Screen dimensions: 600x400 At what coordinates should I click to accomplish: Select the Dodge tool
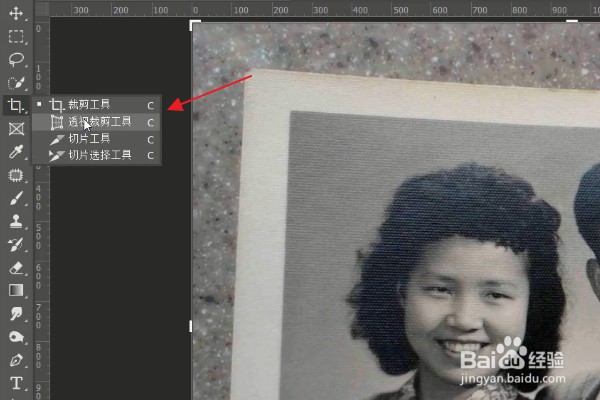tap(16, 337)
